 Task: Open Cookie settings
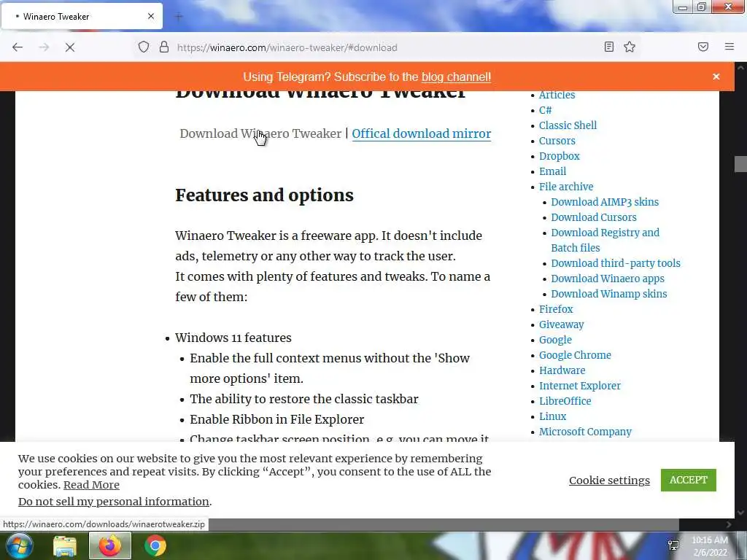click(609, 481)
